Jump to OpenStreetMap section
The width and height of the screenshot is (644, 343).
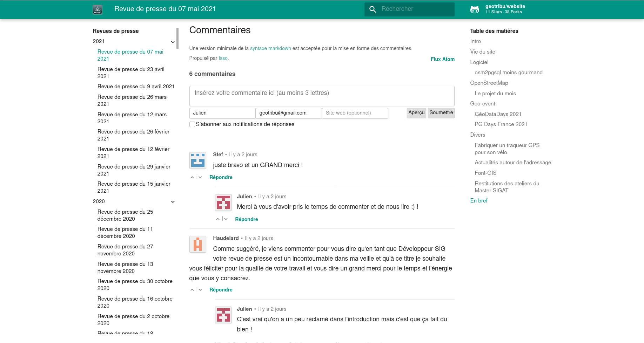point(489,83)
